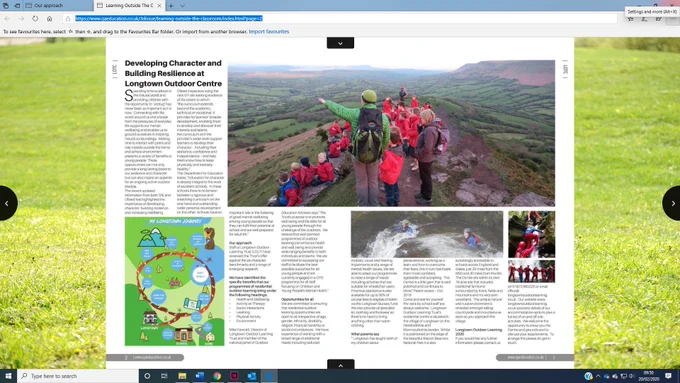Open Settings and more menu
Viewport: 680px width, 383px height.
point(672,19)
